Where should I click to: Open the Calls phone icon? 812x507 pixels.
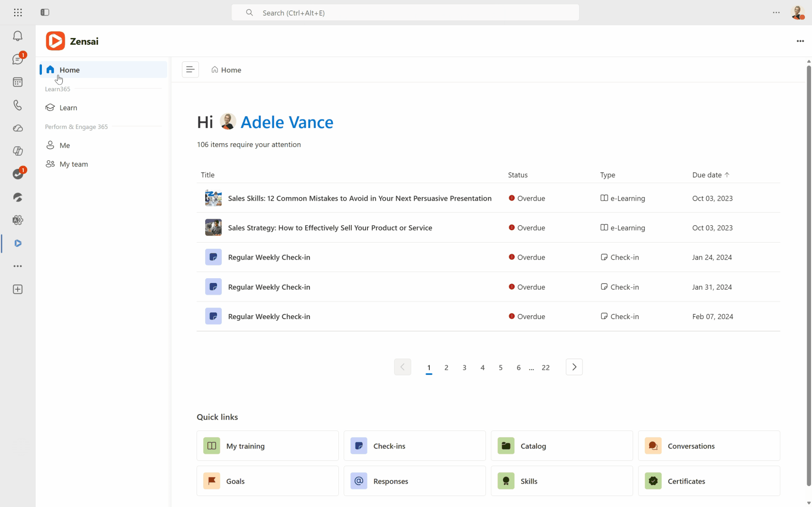(18, 105)
